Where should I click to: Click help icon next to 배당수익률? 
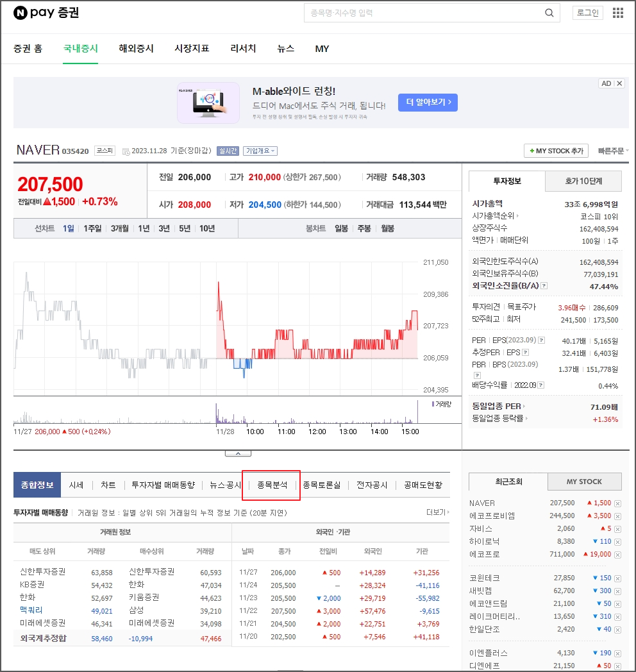pos(541,385)
